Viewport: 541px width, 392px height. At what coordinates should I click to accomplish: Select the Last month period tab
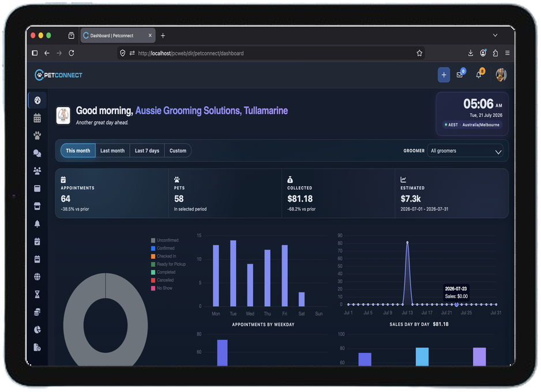pyautogui.click(x=112, y=150)
